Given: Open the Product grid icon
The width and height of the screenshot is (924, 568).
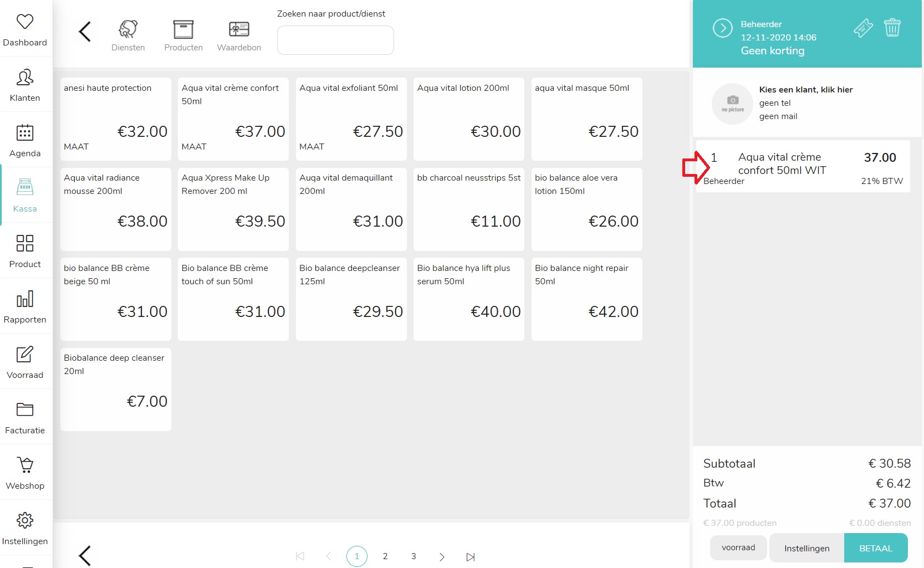Looking at the screenshot, I should click(x=25, y=243).
